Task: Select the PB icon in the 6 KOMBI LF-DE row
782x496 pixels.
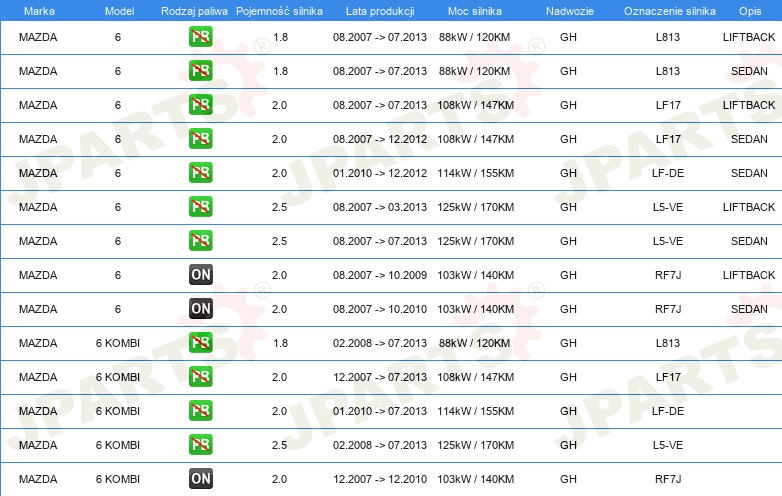Action: 201,411
